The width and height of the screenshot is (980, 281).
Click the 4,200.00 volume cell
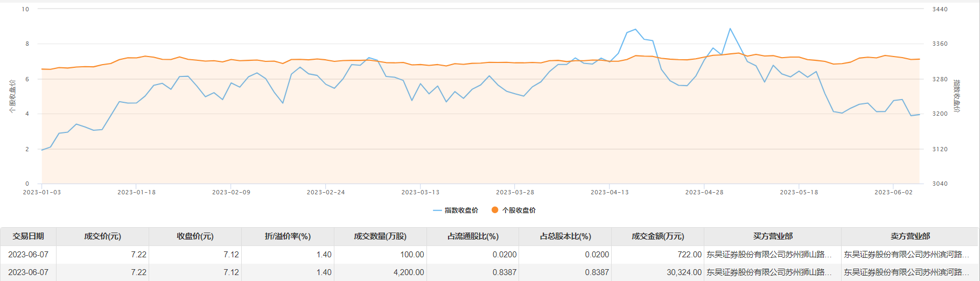(409, 272)
